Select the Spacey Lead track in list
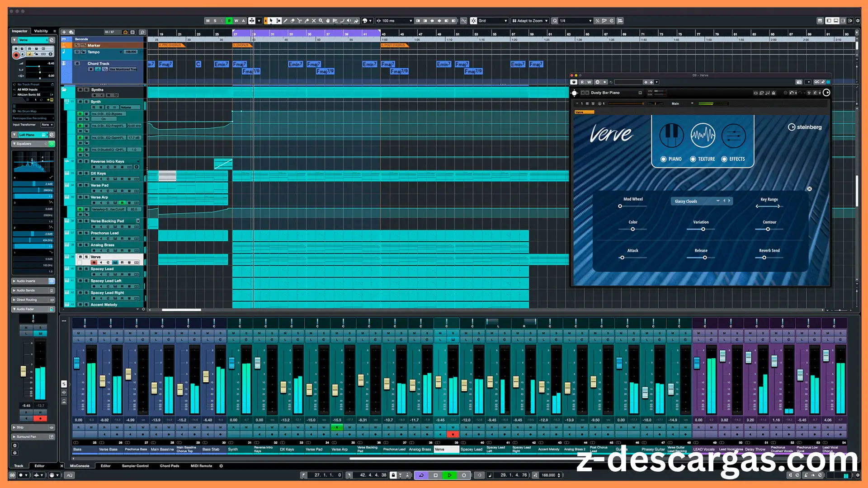 pyautogui.click(x=102, y=269)
